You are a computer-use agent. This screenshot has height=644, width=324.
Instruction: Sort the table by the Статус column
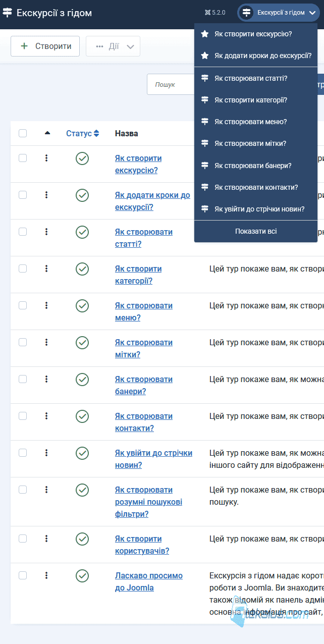tap(83, 133)
